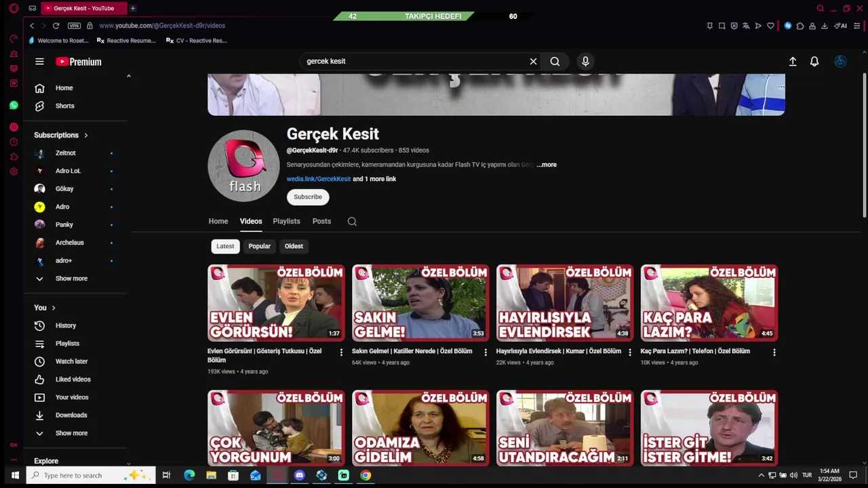This screenshot has width=868, height=488.
Task: Select the Gerçek Kesit - YouTube browser tab
Action: (83, 8)
